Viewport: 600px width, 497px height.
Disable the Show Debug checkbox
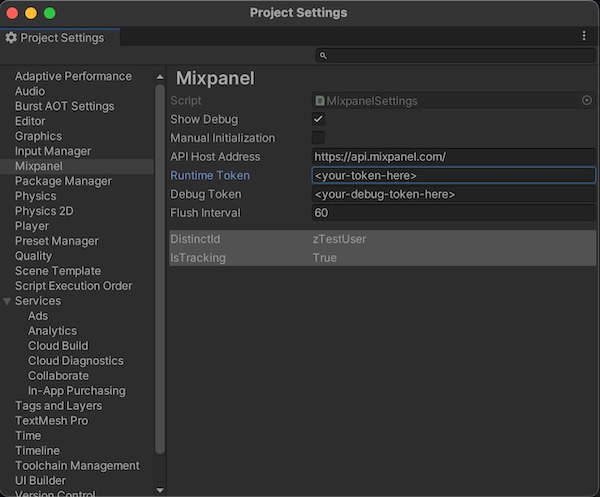click(x=318, y=119)
